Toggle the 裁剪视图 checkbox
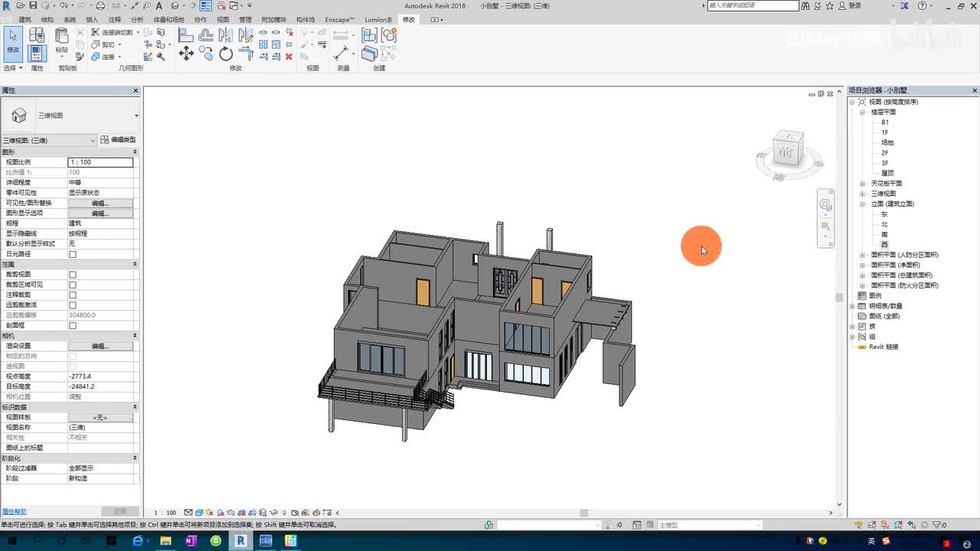 pos(73,275)
